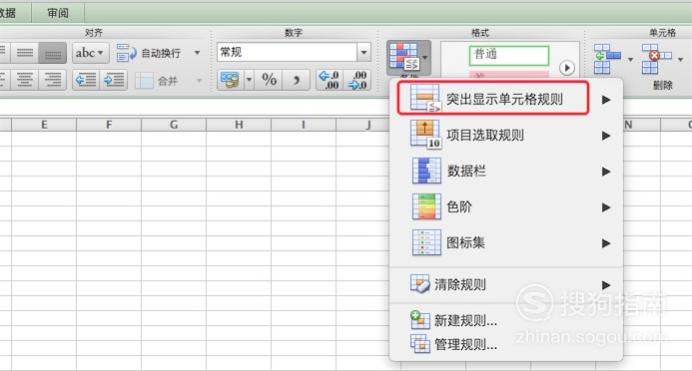Toggle bottom vertical alignment button
692x371 pixels.
tap(53, 53)
